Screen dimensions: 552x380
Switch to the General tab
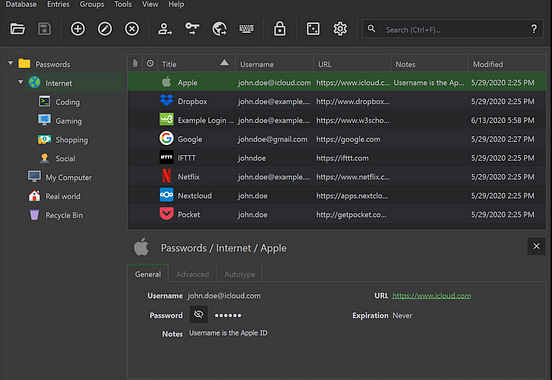tap(148, 274)
